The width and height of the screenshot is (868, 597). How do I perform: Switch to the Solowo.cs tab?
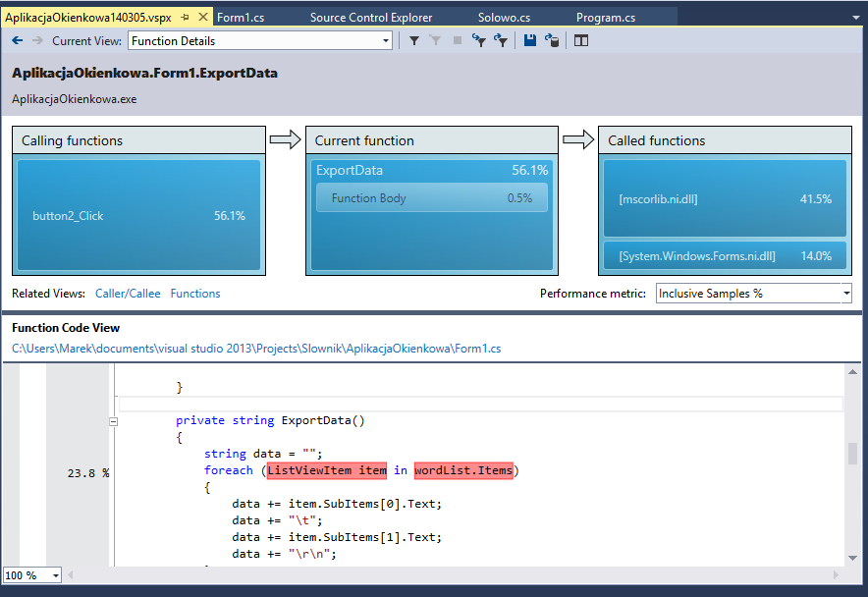tap(503, 18)
